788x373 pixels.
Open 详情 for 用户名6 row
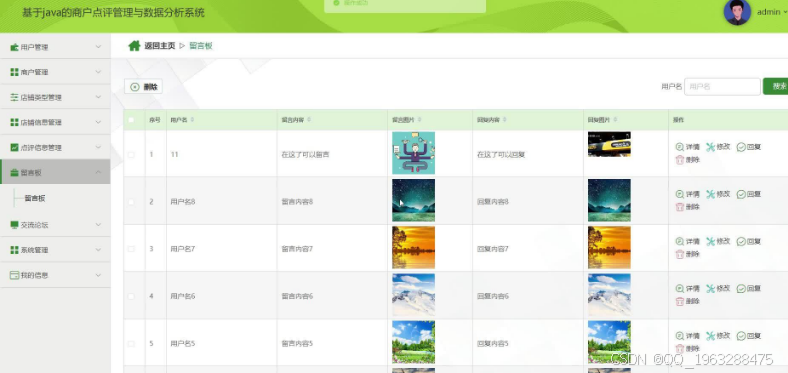(x=687, y=289)
